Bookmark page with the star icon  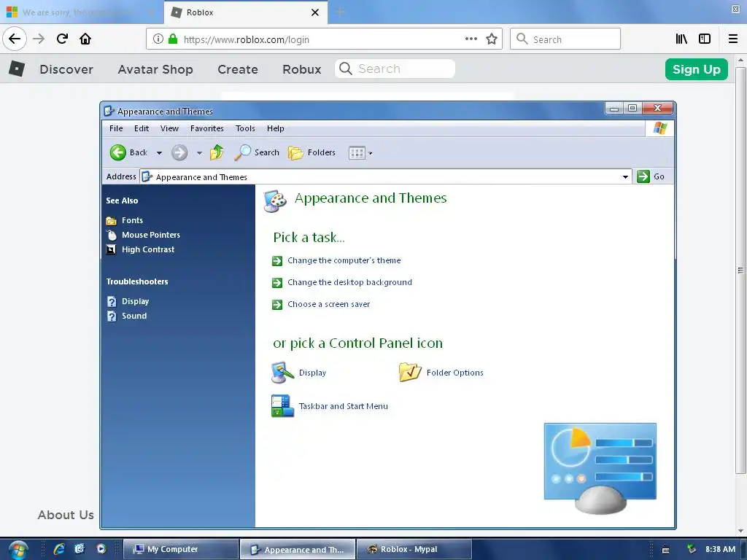point(492,39)
